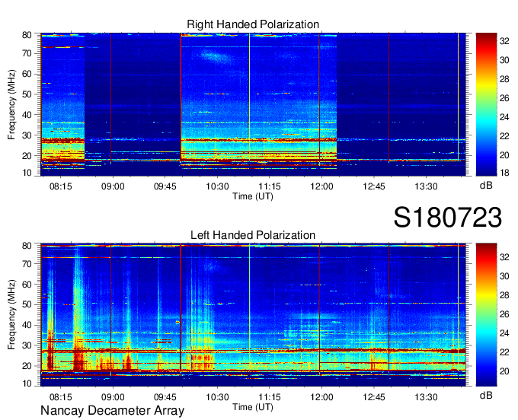The image size is (518, 420).
Task: Click the 50 MHz tick on the lower frequency axis
Action: [27, 305]
